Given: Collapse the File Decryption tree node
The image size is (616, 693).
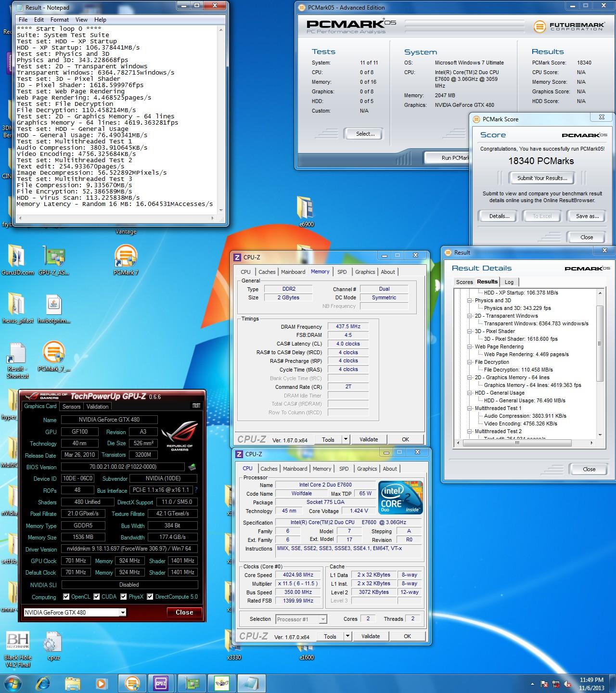Looking at the screenshot, I should pos(470,362).
